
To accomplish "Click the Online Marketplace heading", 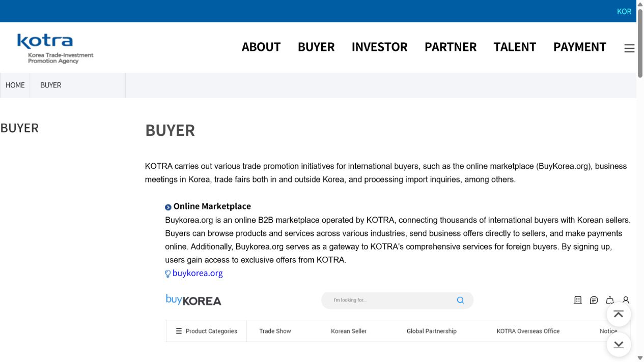I will pos(212,206).
